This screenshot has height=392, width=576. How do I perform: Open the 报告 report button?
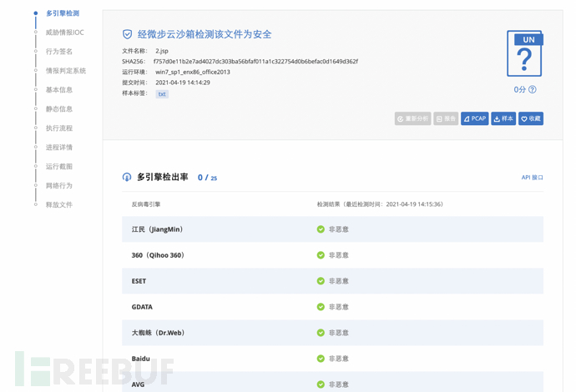point(446,118)
